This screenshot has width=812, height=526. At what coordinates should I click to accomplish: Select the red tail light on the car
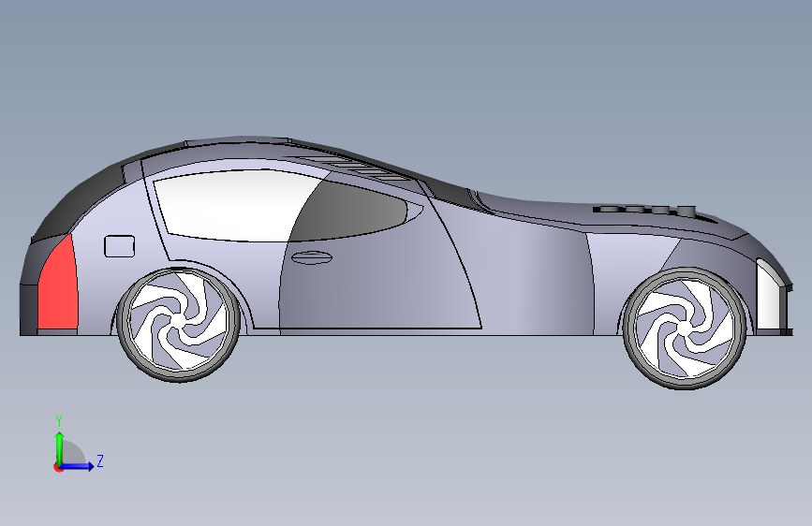(58, 285)
